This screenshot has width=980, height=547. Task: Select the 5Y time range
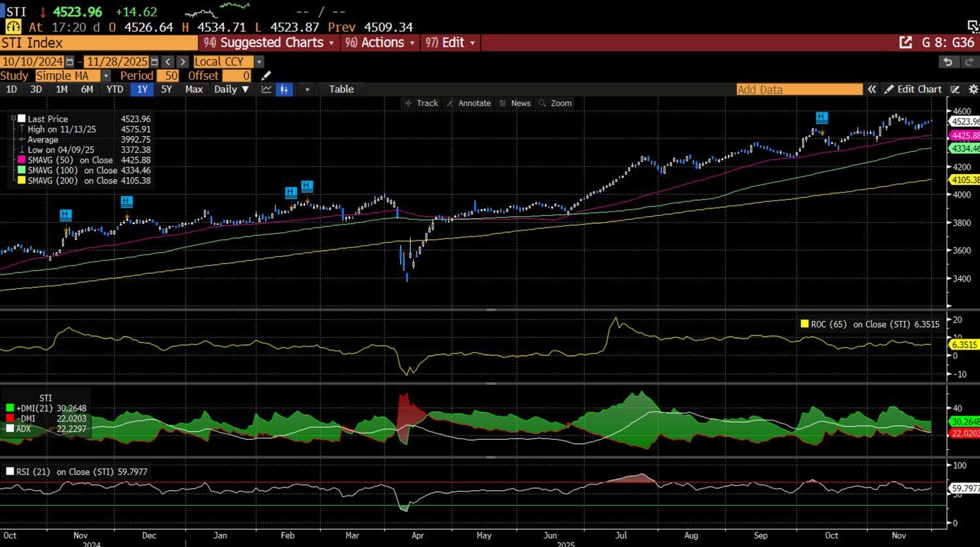(167, 90)
